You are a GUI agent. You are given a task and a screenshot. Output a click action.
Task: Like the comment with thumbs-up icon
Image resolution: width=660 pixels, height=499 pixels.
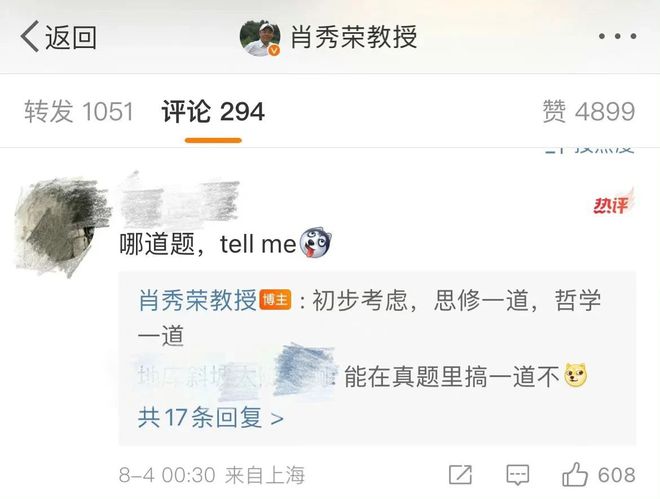coord(575,475)
